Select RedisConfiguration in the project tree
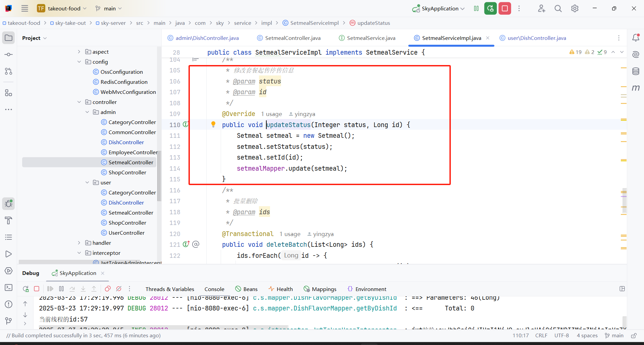Viewport: 644px width, 345px height. [120, 82]
